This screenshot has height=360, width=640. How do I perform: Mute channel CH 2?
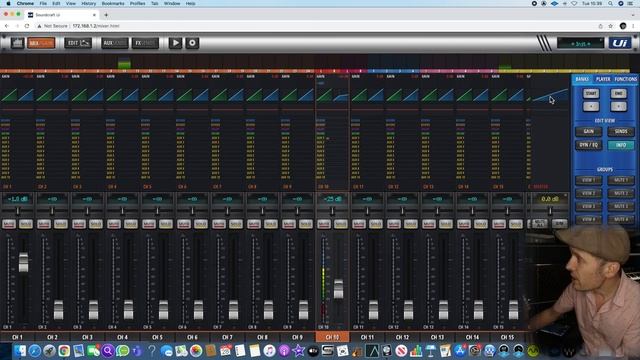pyautogui.click(x=44, y=224)
